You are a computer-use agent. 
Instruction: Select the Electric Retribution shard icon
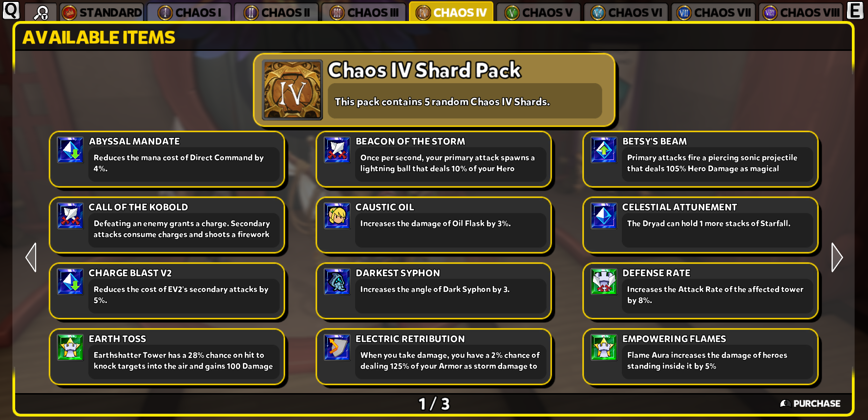tap(337, 347)
